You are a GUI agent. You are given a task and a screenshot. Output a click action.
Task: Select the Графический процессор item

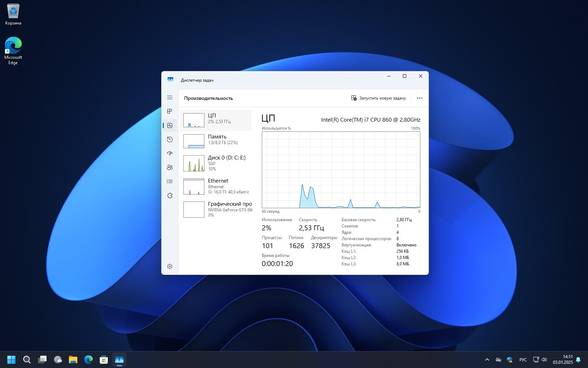click(x=216, y=209)
